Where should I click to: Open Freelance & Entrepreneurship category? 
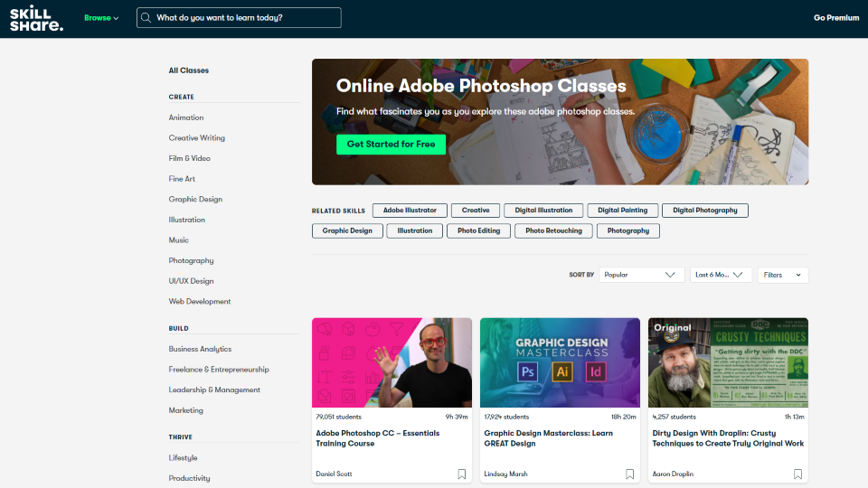click(x=219, y=370)
